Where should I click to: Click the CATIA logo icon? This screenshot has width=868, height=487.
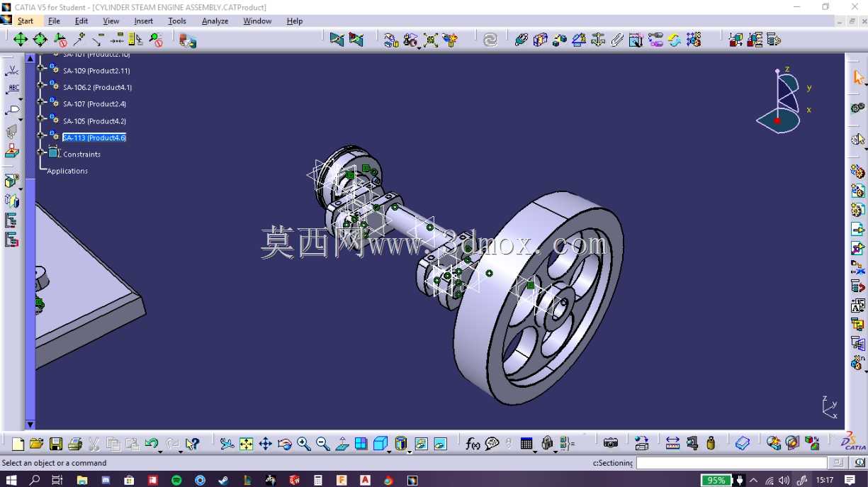click(x=853, y=442)
